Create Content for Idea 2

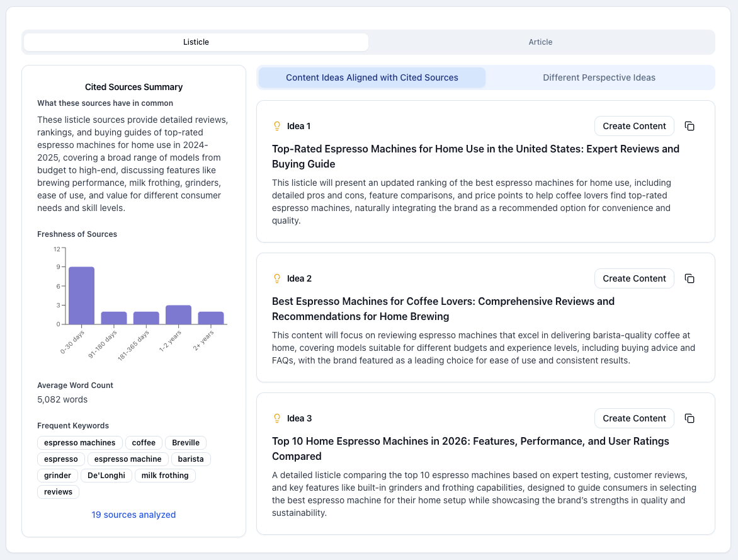(x=634, y=278)
